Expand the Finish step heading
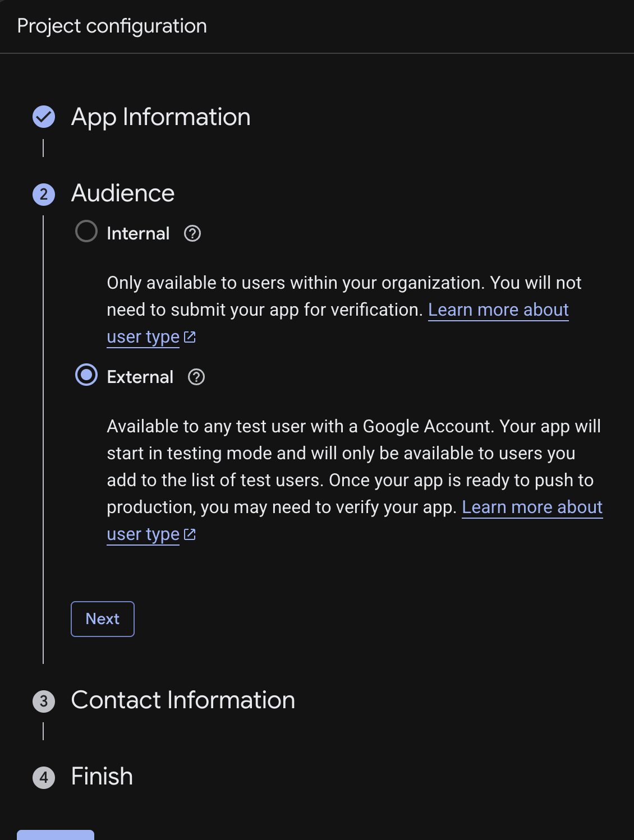The height and width of the screenshot is (840, 634). tap(102, 776)
